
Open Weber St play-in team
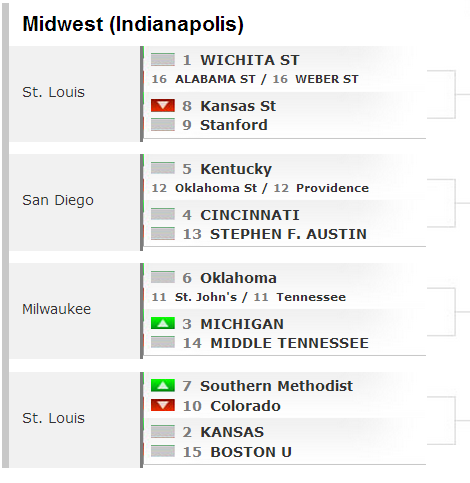(x=327, y=79)
